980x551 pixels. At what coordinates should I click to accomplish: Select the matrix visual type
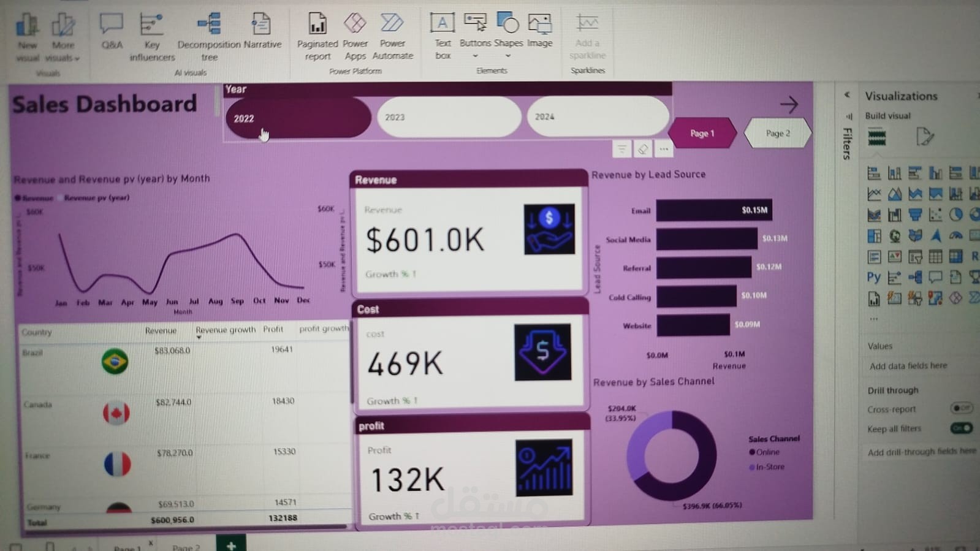pyautogui.click(x=955, y=257)
